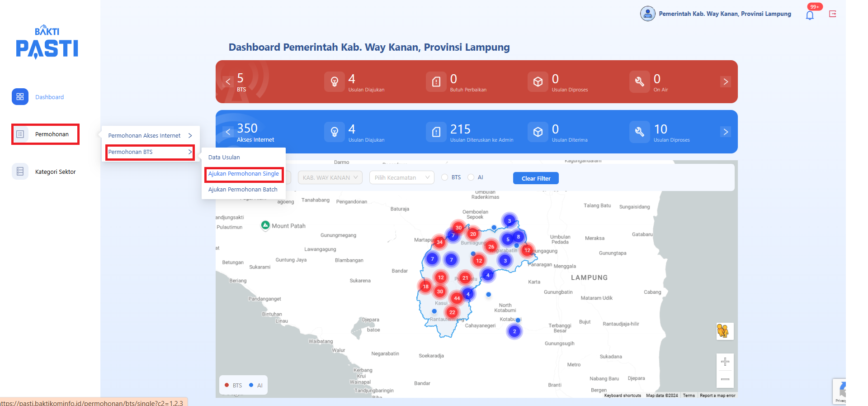Open the Pilih Kecamatan dropdown
The height and width of the screenshot is (406, 868).
point(401,177)
